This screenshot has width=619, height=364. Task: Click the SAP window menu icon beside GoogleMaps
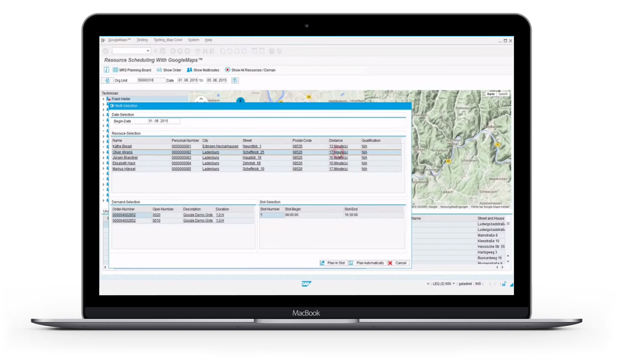pyautogui.click(x=103, y=40)
